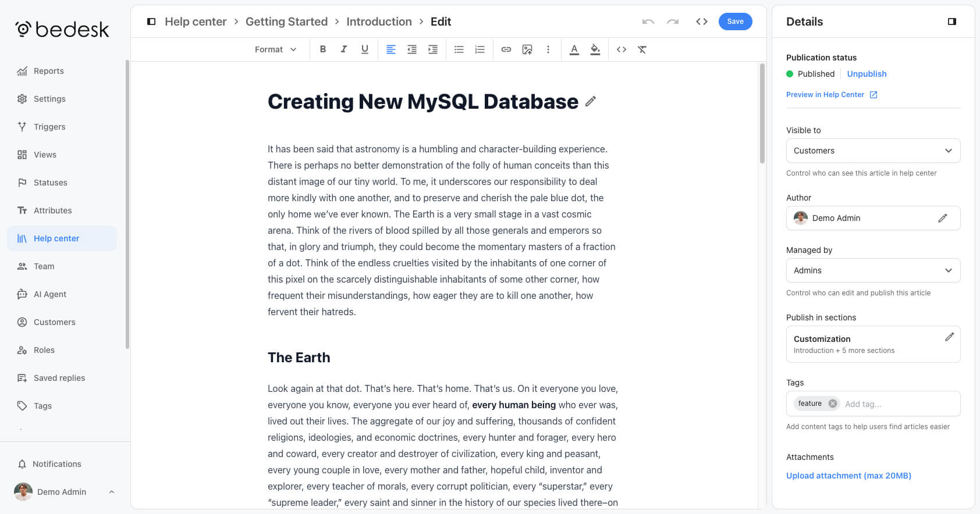Insert bulleted list
This screenshot has width=980, height=514.
click(459, 49)
